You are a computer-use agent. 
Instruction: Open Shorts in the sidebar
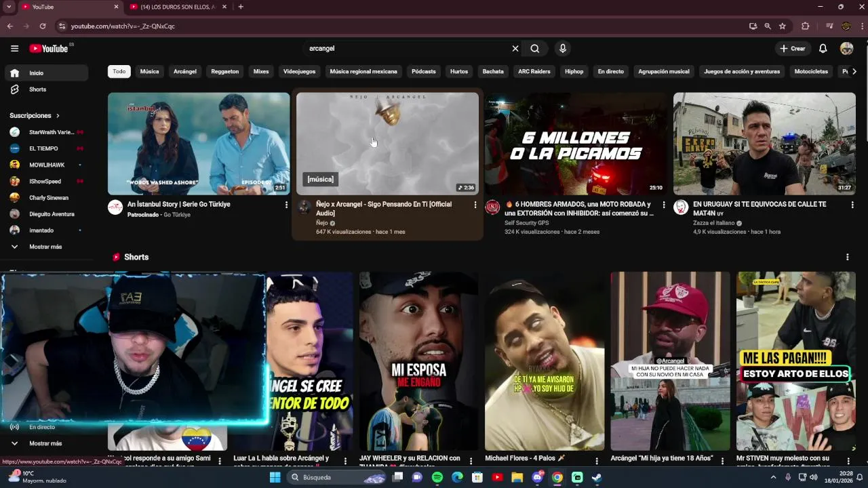[x=46, y=89]
